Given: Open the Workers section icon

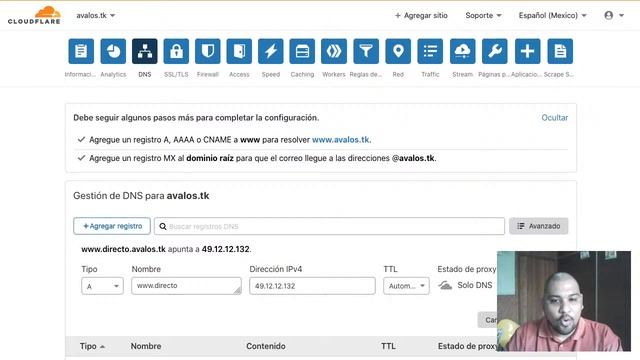Looking at the screenshot, I should (334, 51).
